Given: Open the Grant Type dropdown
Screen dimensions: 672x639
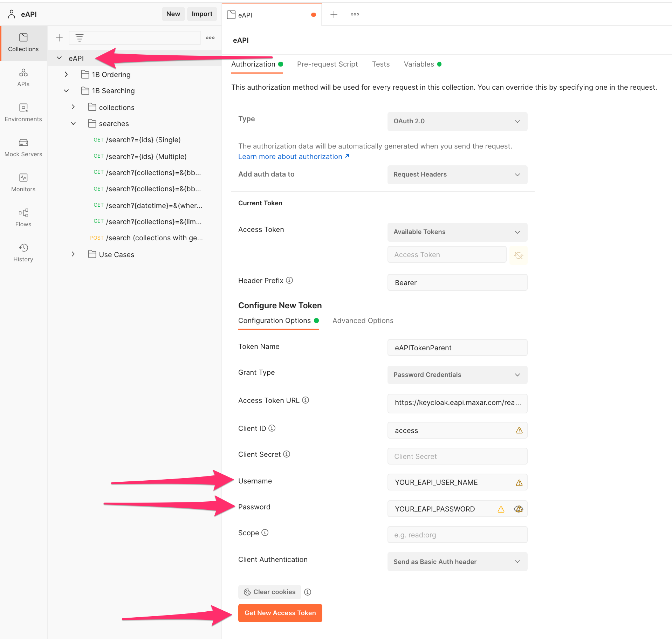Looking at the screenshot, I should coord(457,375).
